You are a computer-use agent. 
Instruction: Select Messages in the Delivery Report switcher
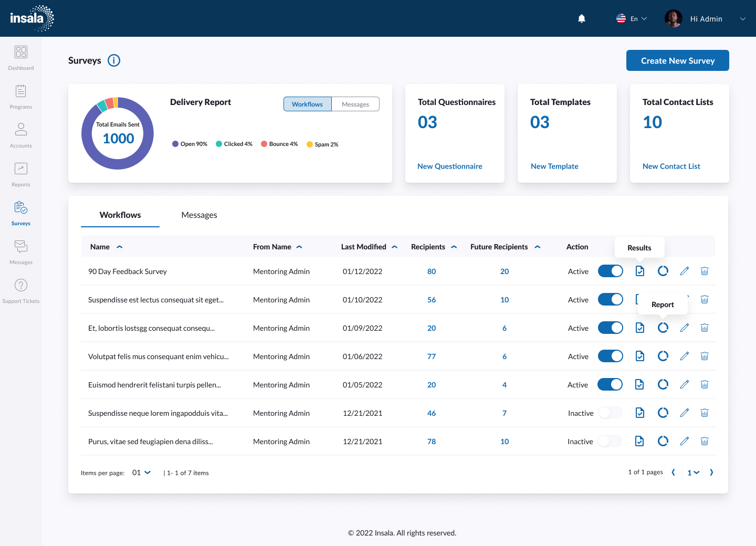[x=355, y=104]
